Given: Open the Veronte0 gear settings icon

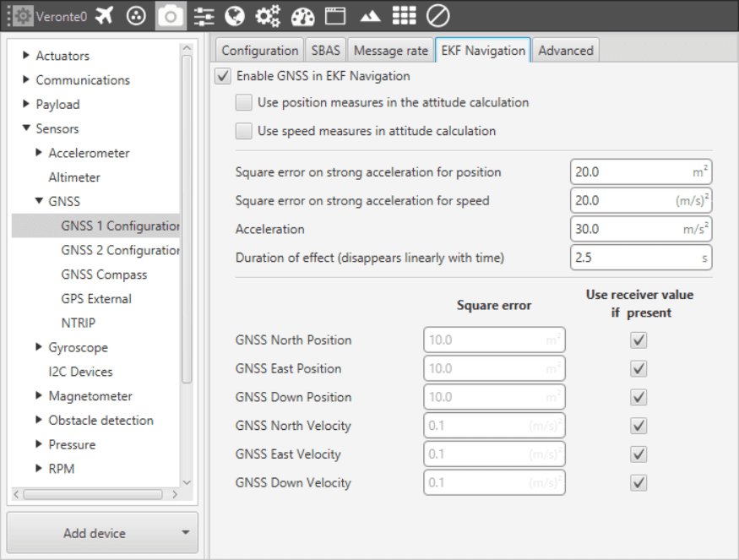Looking at the screenshot, I should tap(23, 16).
